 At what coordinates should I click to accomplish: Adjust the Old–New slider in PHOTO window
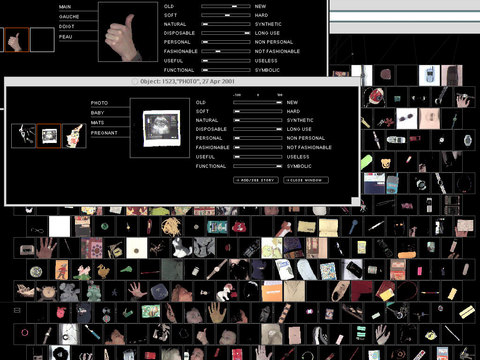[258, 102]
